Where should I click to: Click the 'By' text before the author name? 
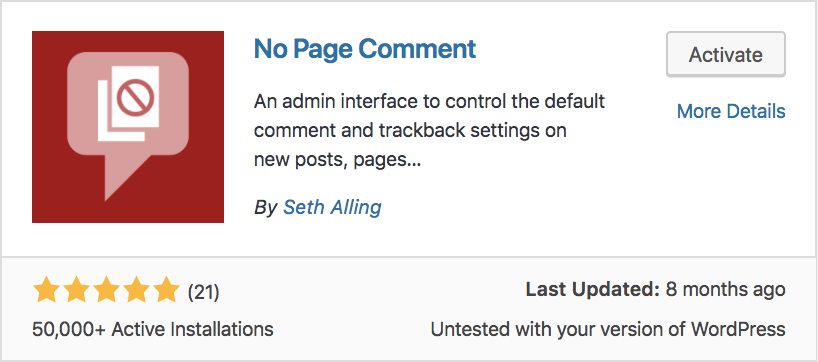pyautogui.click(x=266, y=208)
